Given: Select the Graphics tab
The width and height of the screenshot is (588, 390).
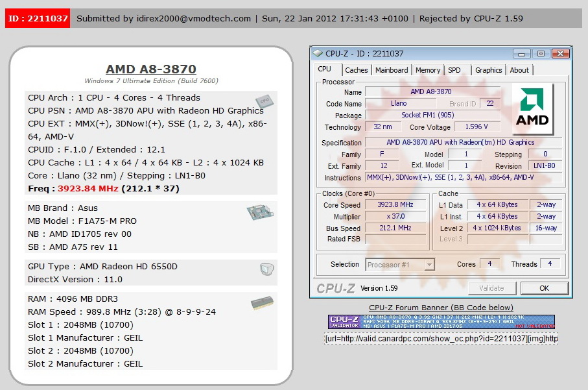Looking at the screenshot, I should pyautogui.click(x=488, y=70).
